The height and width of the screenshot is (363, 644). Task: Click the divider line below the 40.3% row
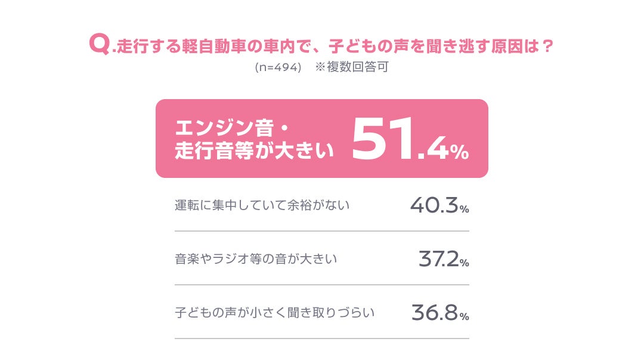(322, 231)
